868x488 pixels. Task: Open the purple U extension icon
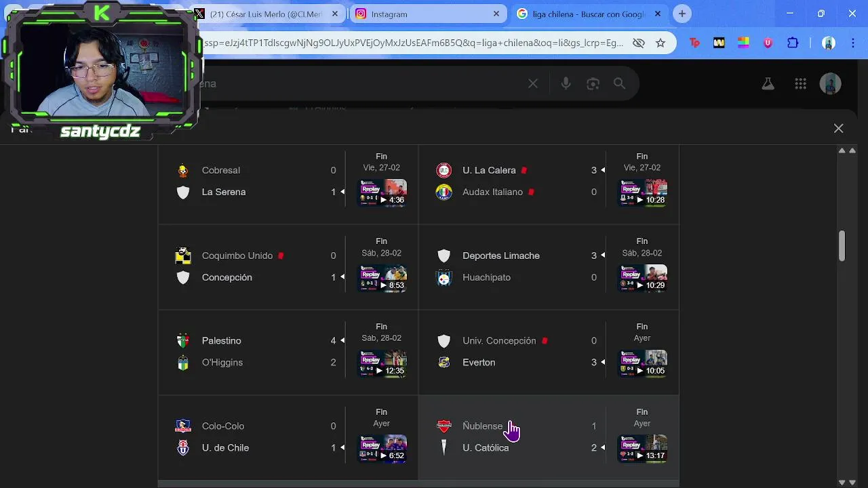click(x=768, y=43)
